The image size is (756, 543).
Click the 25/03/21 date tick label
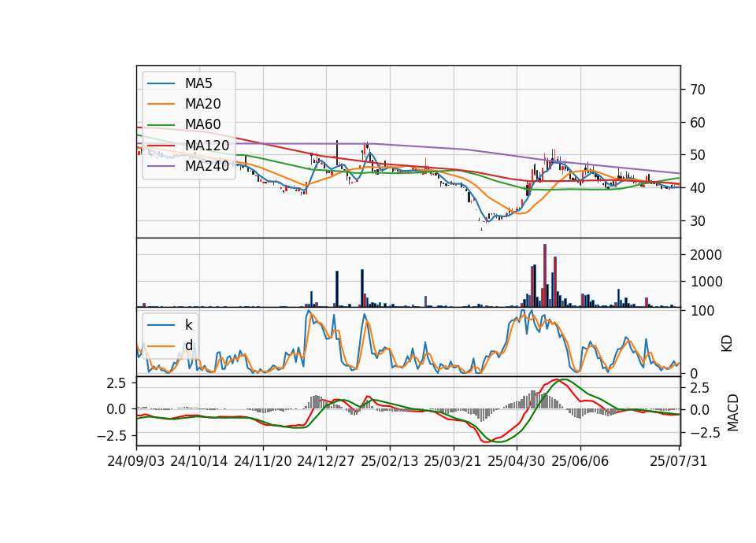pyautogui.click(x=453, y=461)
